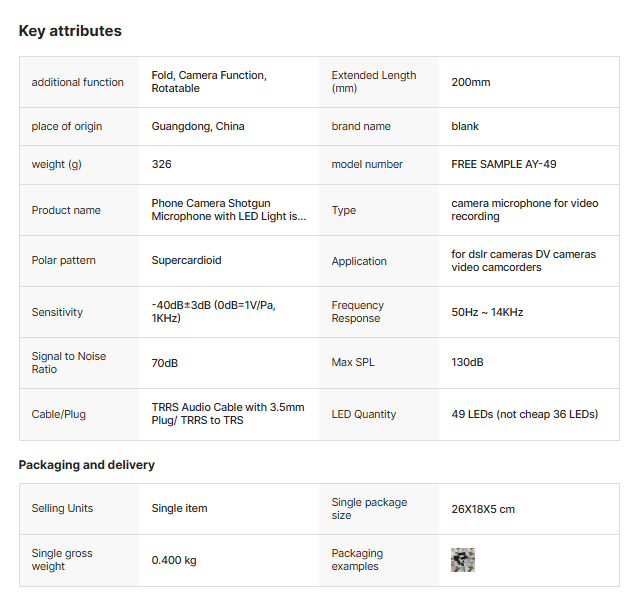Click the camera microphone Type value
This screenshot has width=640, height=597.
[524, 210]
